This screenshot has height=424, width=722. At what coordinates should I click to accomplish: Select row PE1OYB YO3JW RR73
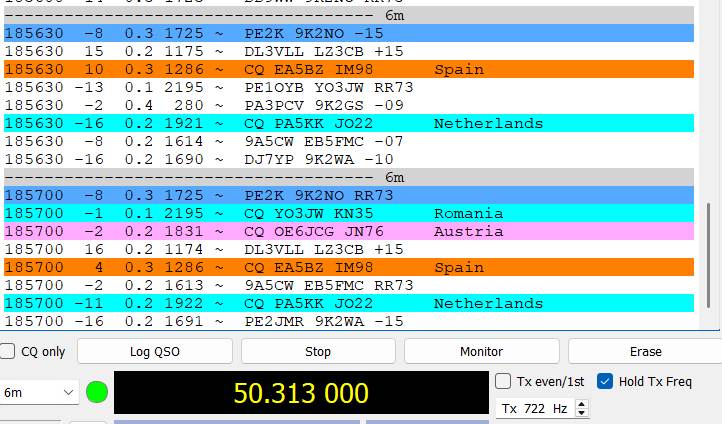tap(349, 87)
